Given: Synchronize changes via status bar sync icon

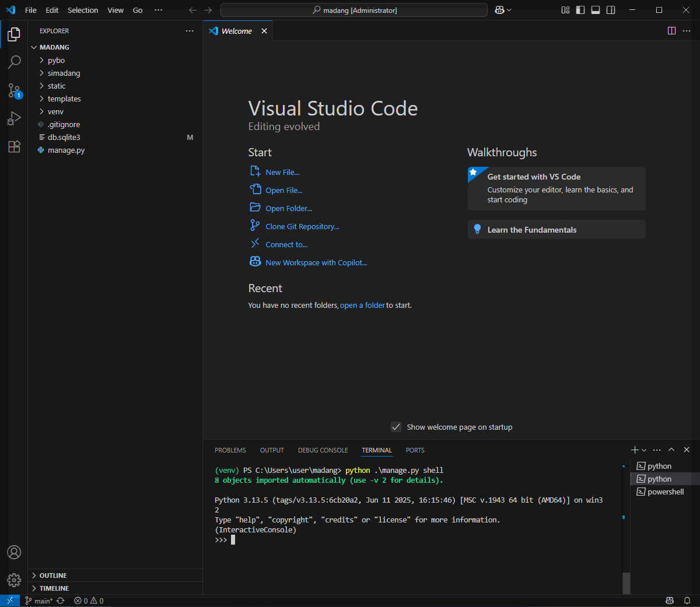Looking at the screenshot, I should tap(60, 601).
